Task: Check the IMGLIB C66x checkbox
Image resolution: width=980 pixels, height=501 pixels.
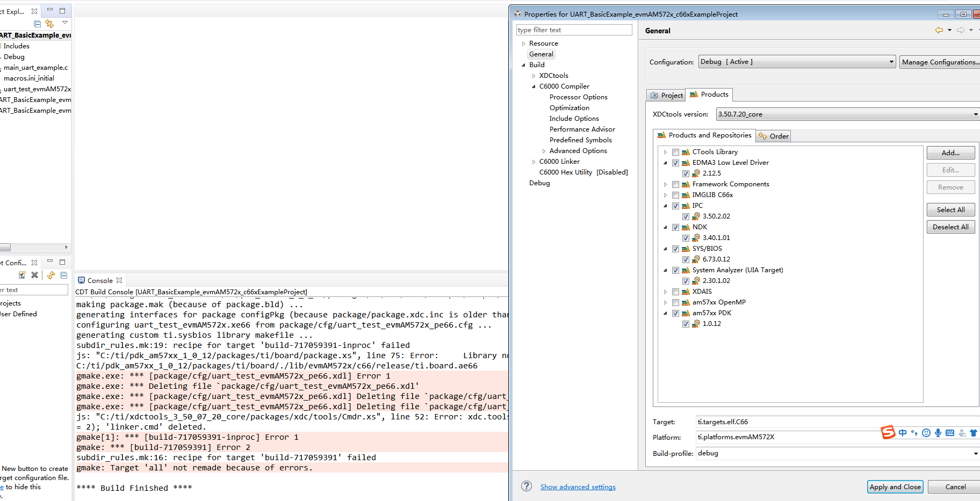Action: point(675,195)
